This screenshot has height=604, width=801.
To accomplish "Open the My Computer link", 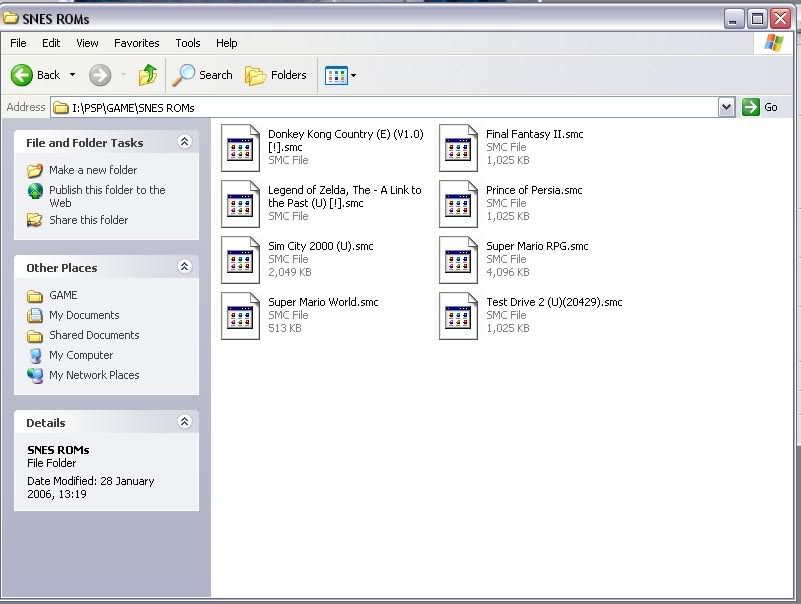I will pos(81,355).
